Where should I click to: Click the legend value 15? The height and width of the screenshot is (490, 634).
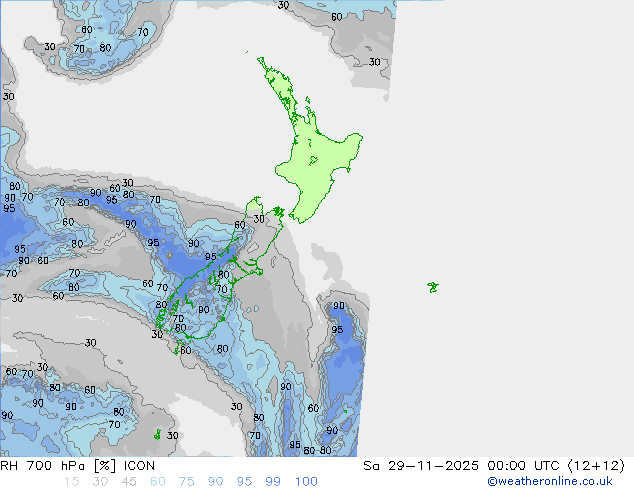[71, 482]
